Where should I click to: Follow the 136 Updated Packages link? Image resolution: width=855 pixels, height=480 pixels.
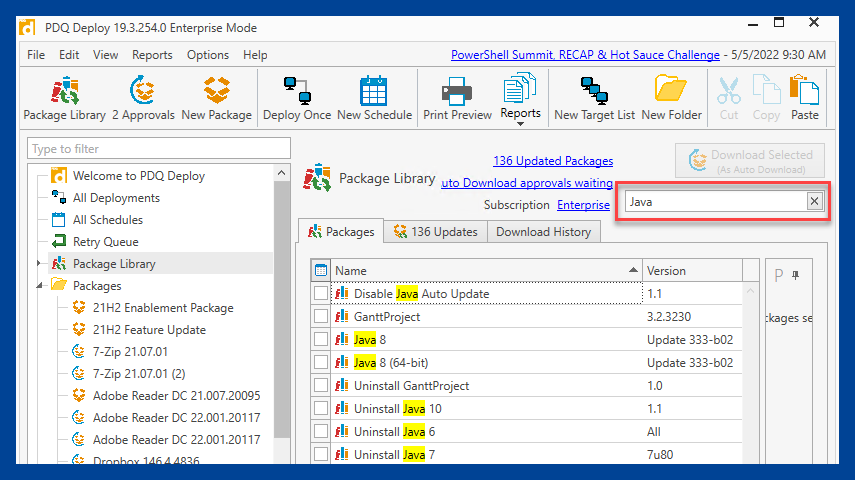553,161
